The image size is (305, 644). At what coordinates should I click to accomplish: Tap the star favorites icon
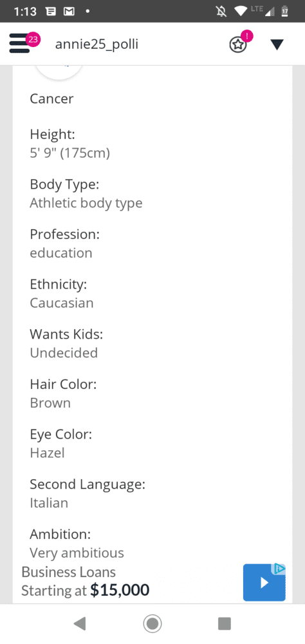point(238,44)
